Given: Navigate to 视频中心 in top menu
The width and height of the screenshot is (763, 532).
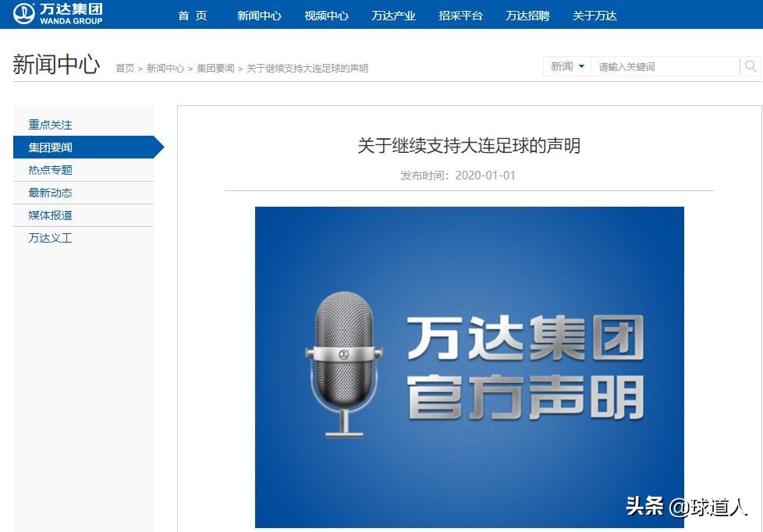Looking at the screenshot, I should point(326,15).
